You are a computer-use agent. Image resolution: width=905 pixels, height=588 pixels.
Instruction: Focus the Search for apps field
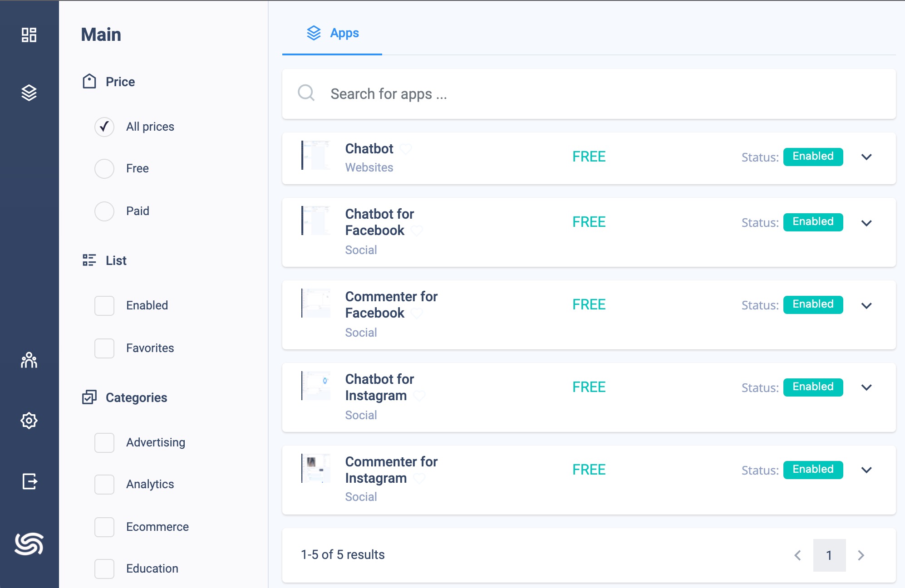click(x=589, y=94)
